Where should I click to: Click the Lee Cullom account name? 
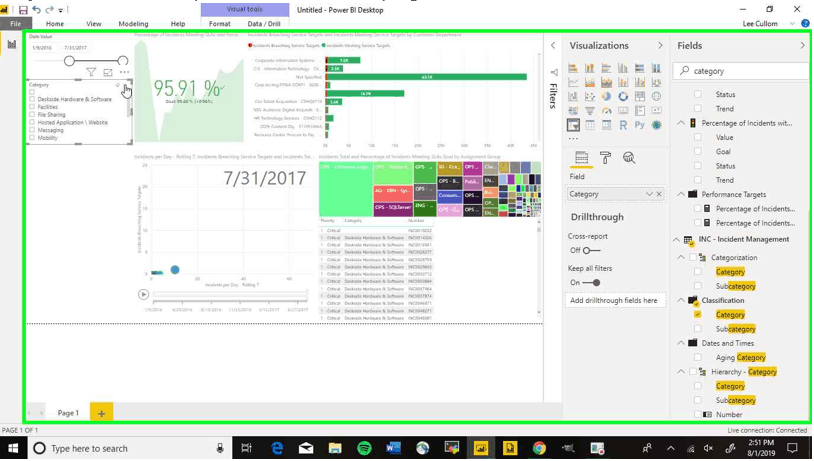[x=760, y=23]
